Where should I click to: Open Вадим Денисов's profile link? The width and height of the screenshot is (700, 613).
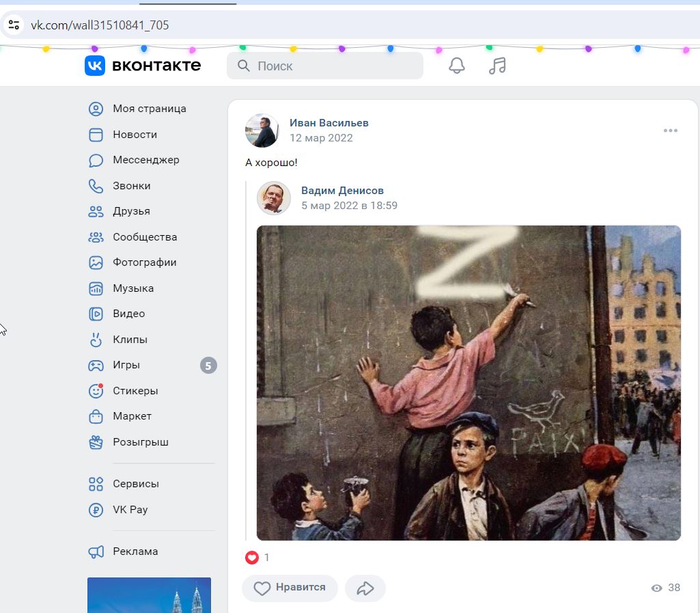(342, 191)
